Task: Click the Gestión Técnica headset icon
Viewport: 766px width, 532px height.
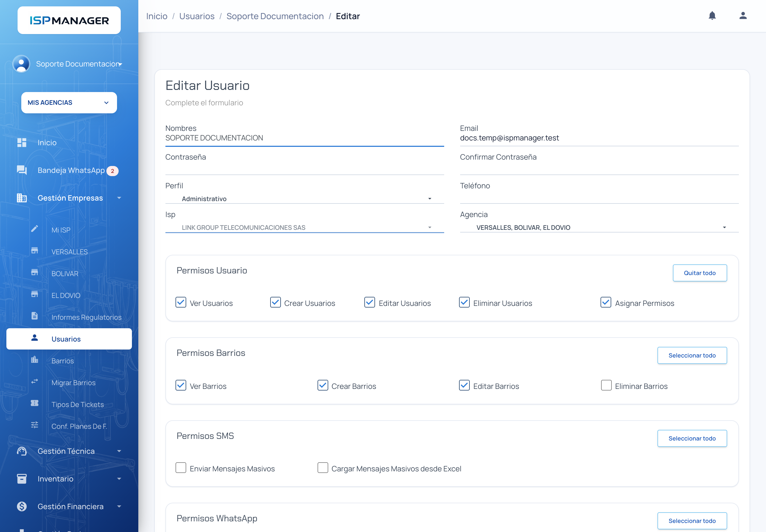Action: pos(22,451)
